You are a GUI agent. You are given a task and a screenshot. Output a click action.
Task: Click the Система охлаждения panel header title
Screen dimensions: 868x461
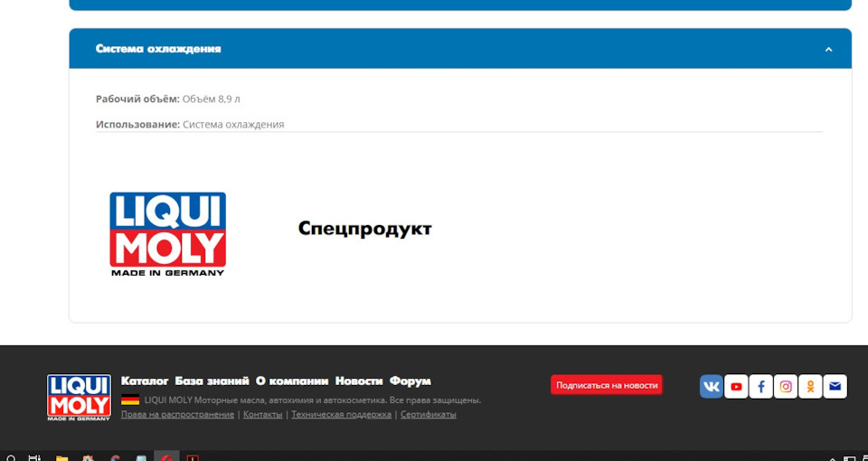tap(158, 49)
